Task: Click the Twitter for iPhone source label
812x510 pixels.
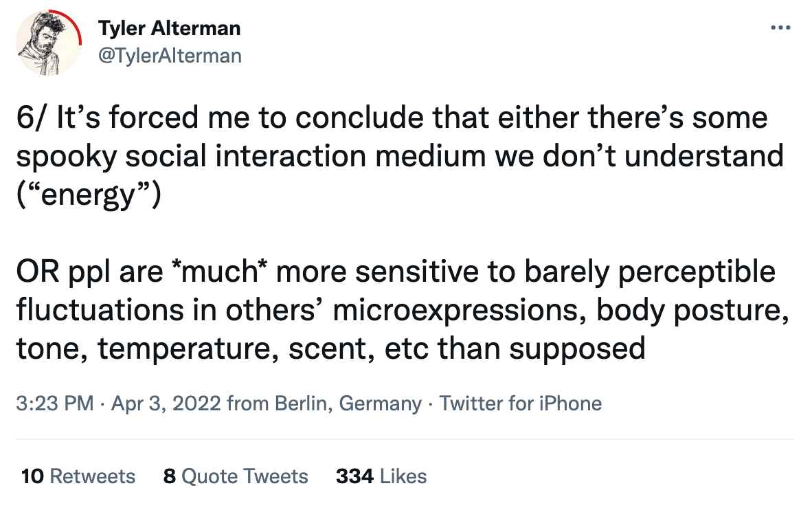Action: [521, 403]
